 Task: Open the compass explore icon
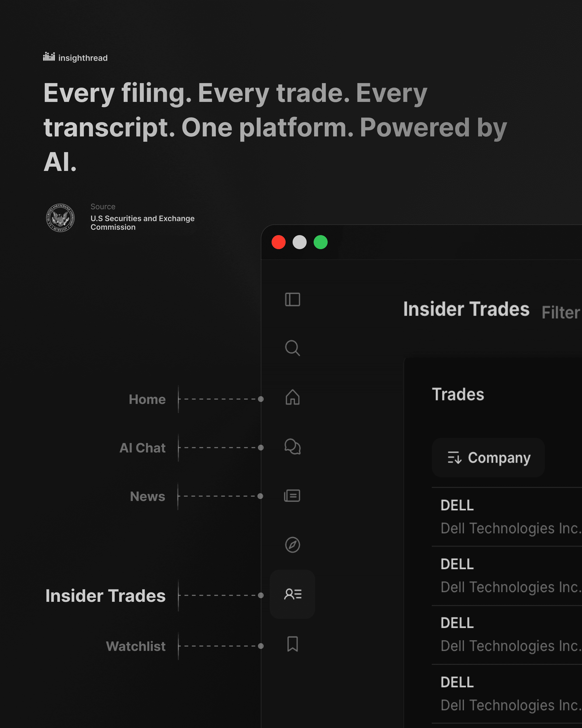pyautogui.click(x=292, y=545)
